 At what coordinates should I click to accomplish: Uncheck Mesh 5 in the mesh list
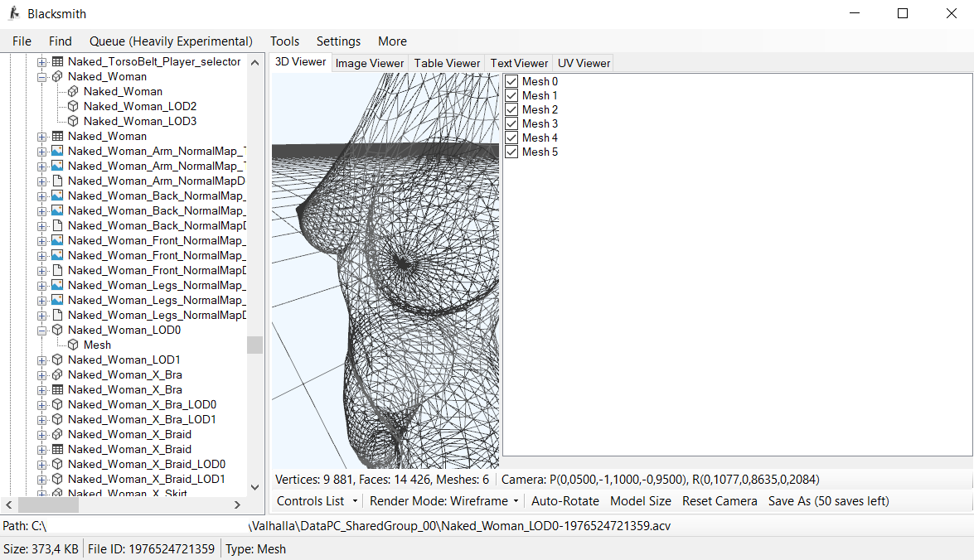[x=511, y=152]
